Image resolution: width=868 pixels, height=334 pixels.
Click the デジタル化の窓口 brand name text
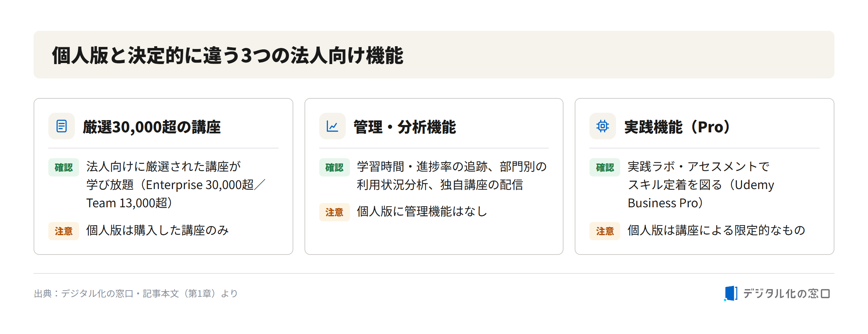[x=786, y=293]
